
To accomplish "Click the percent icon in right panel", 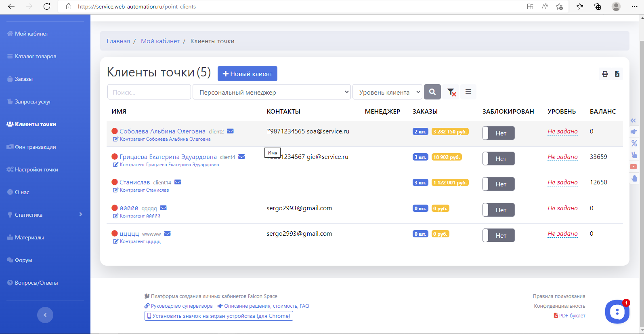I will (x=634, y=143).
